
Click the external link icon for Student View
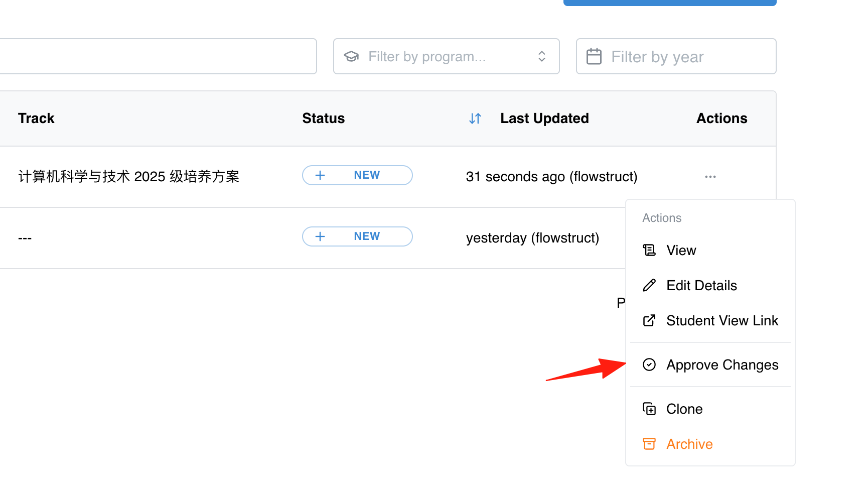(x=649, y=320)
